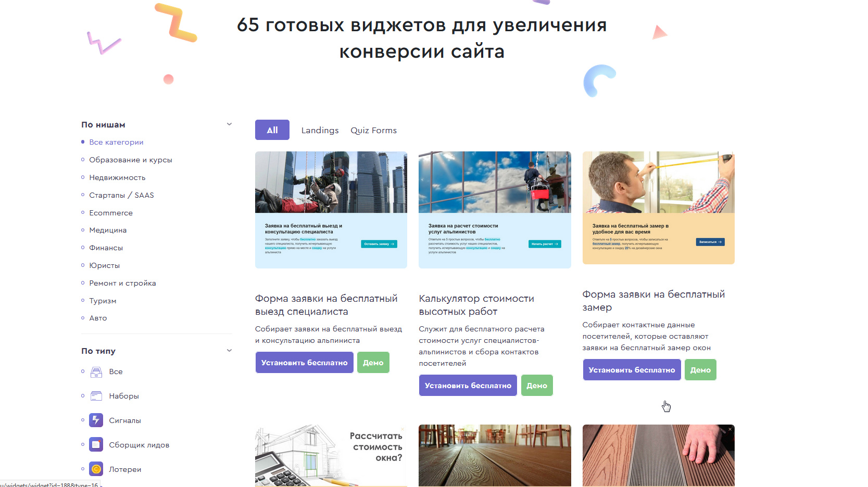Open decking boards with hand thumbnail
This screenshot has width=868, height=487.
pyautogui.click(x=659, y=456)
